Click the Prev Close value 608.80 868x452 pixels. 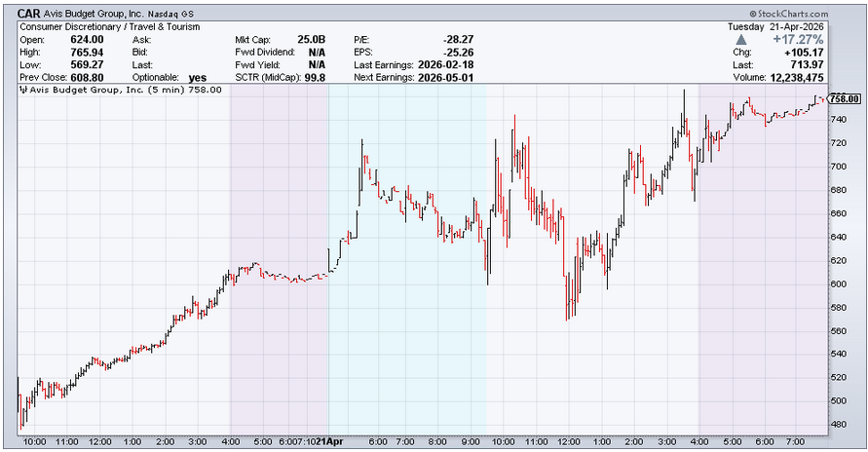click(87, 78)
